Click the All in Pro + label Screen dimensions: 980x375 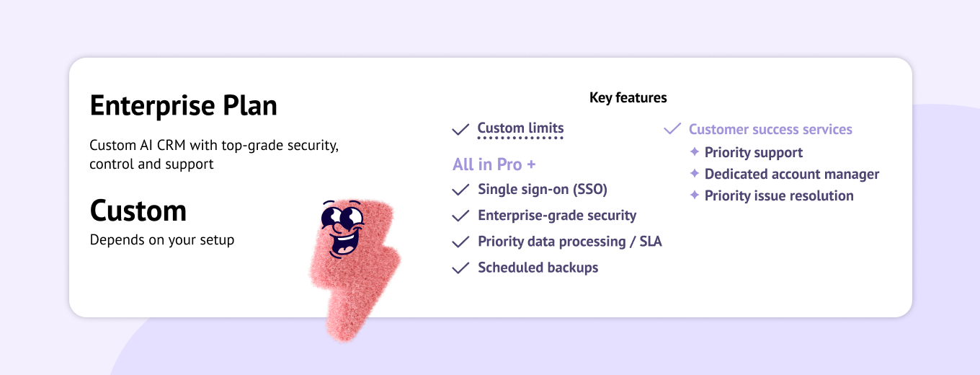pos(494,164)
